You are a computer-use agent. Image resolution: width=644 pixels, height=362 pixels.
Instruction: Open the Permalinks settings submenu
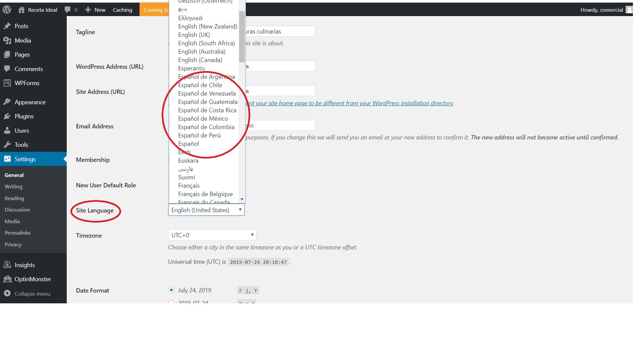click(x=17, y=233)
